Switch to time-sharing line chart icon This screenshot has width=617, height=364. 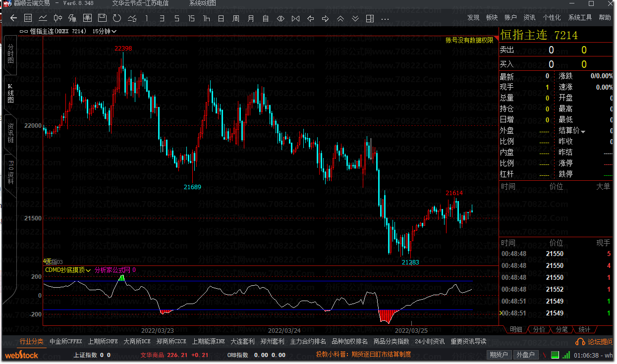pyautogui.click(x=43, y=18)
